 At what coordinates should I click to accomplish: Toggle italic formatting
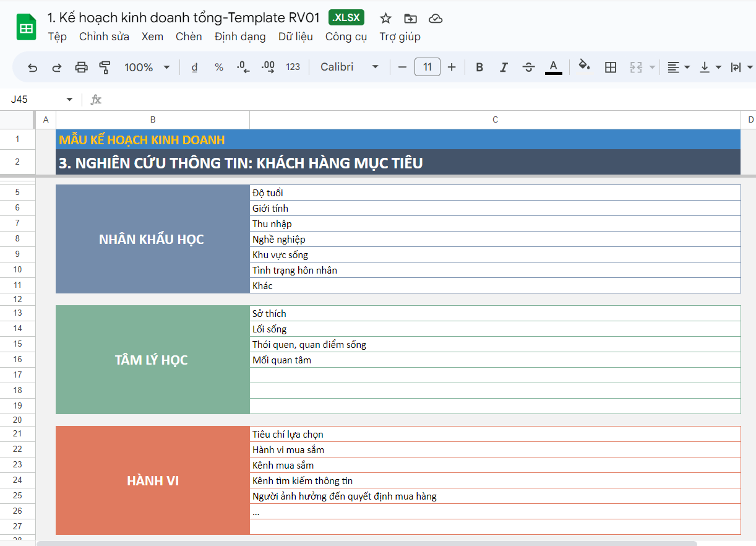[504, 67]
